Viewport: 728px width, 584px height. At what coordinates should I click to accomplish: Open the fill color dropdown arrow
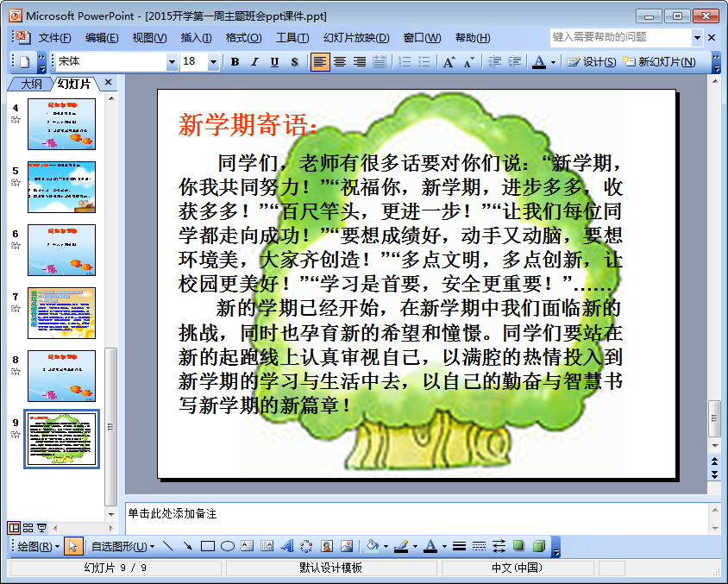tap(386, 546)
